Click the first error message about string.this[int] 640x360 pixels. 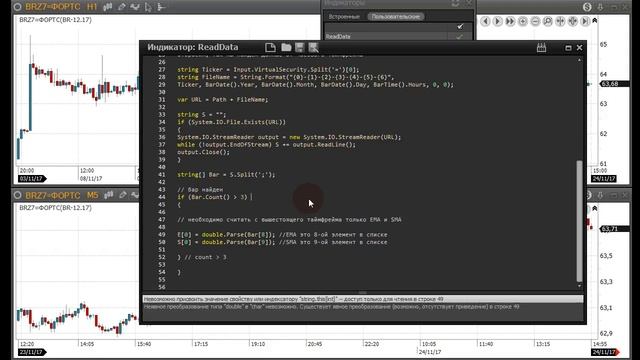tap(362, 299)
